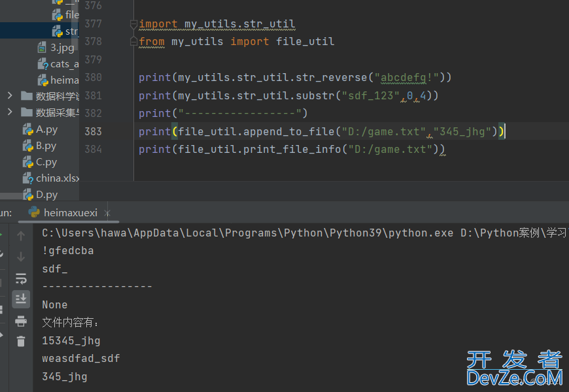Toggle scroll to end in console

[x=21, y=299]
